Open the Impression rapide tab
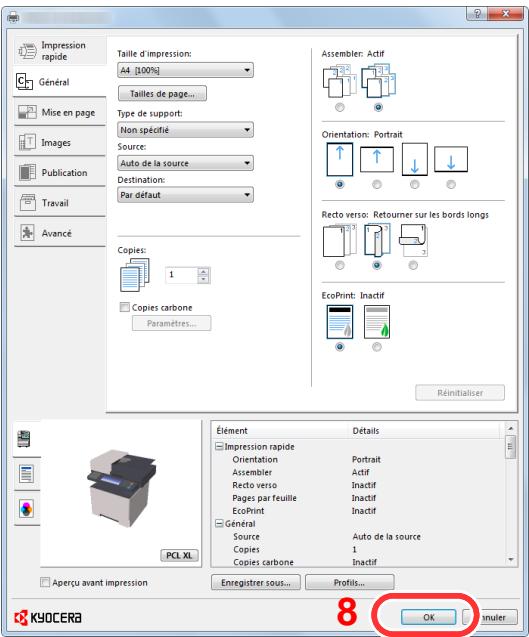 pos(60,51)
